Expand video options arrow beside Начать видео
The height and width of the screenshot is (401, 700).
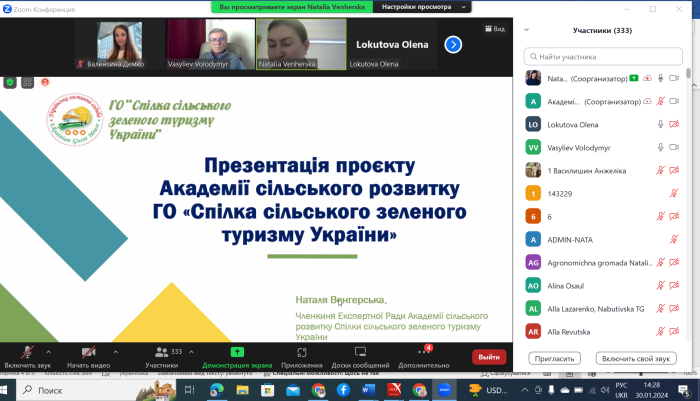115,352
